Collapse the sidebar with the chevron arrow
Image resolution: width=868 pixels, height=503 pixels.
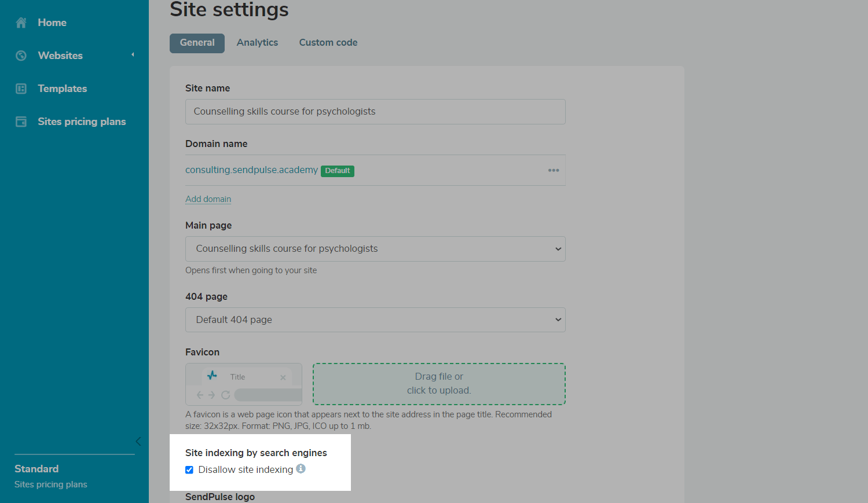(x=138, y=442)
